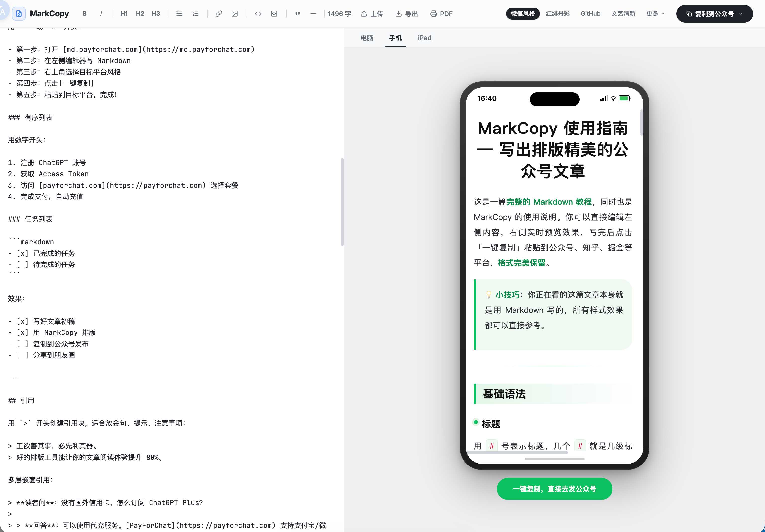Insert a code block

[274, 14]
